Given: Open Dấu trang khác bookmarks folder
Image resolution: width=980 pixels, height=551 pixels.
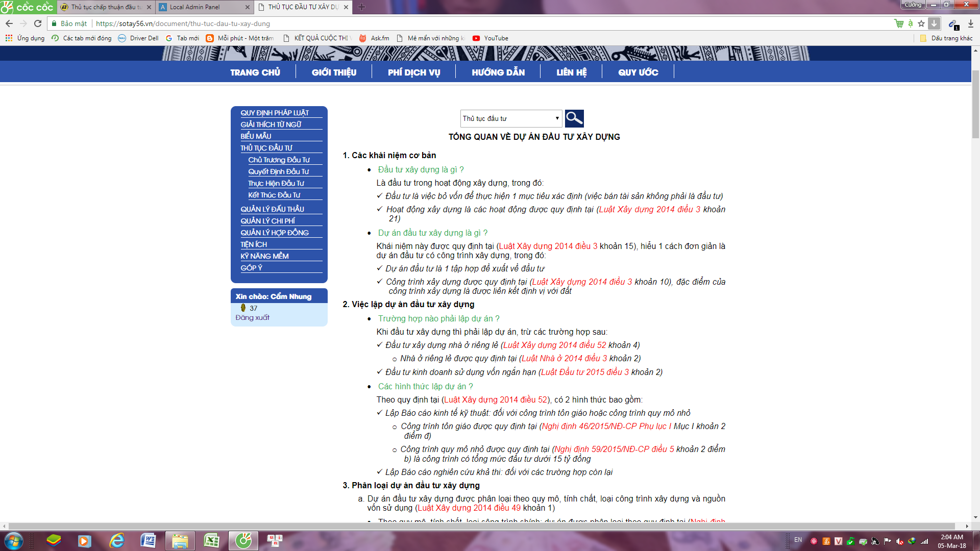Looking at the screenshot, I should coord(947,38).
